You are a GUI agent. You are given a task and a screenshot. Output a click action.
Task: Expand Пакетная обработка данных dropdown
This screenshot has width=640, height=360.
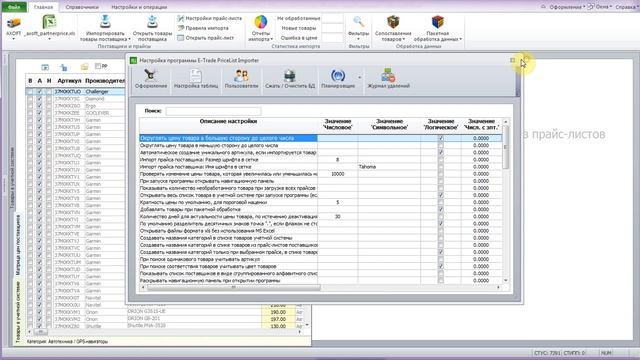click(461, 40)
